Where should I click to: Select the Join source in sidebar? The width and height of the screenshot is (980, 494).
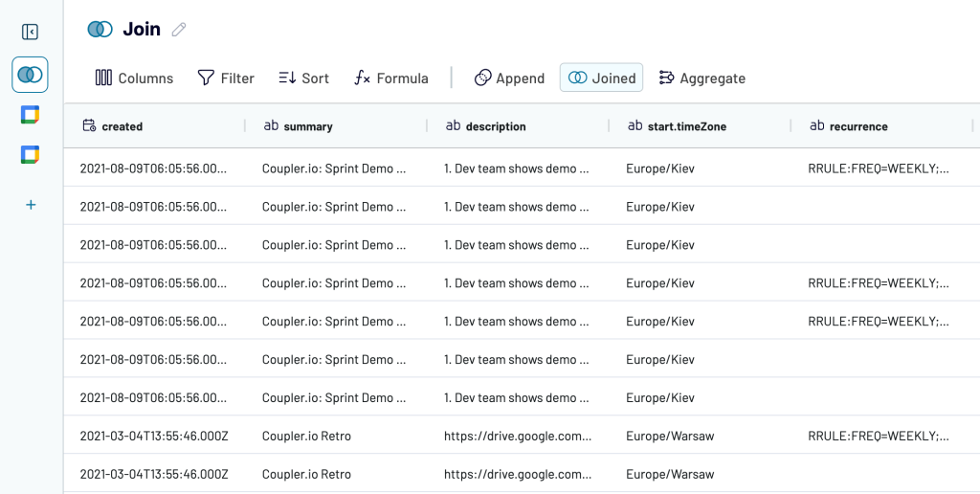pyautogui.click(x=30, y=75)
